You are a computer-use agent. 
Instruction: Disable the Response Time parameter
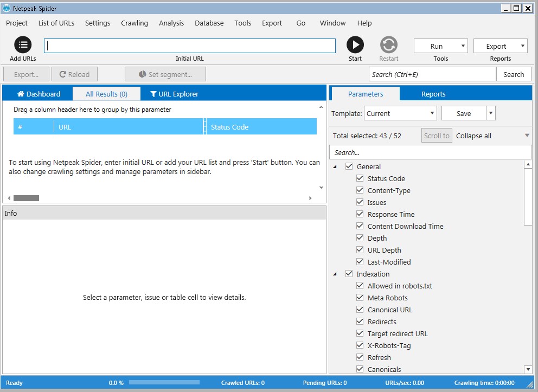pos(360,214)
